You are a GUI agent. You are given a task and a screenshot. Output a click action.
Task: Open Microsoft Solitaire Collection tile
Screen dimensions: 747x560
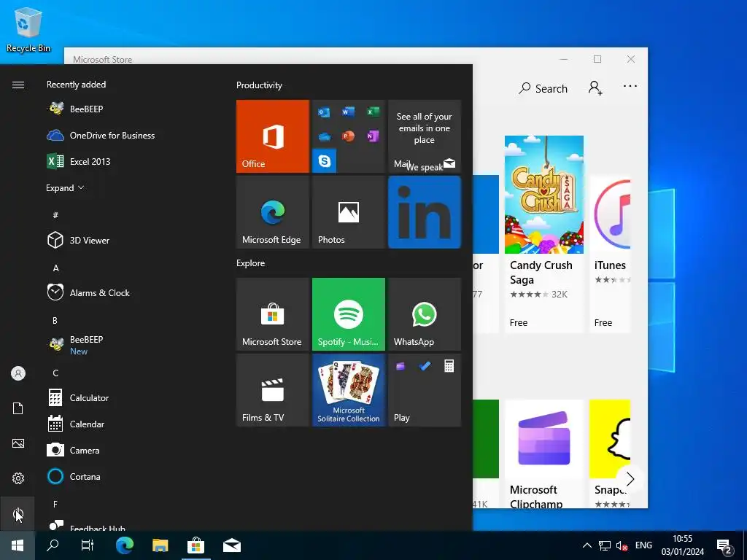click(348, 390)
